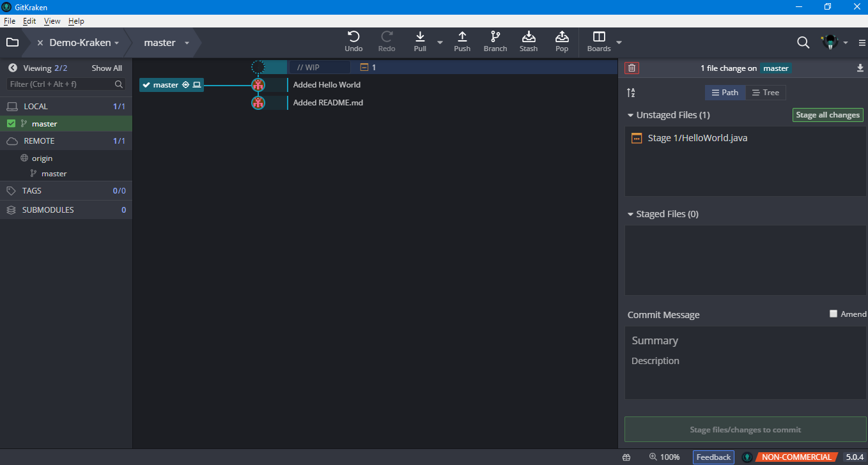Click the master branch label in graph

point(171,85)
